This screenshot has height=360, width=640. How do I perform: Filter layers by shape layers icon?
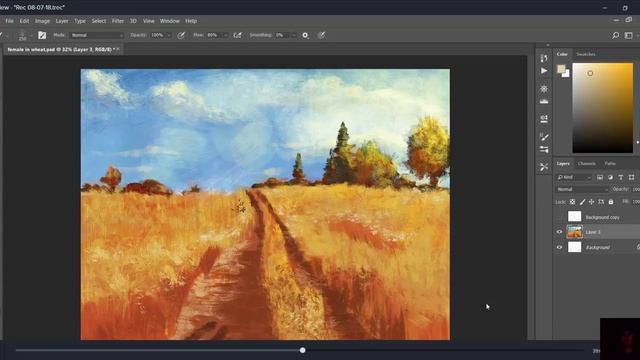[x=631, y=177]
